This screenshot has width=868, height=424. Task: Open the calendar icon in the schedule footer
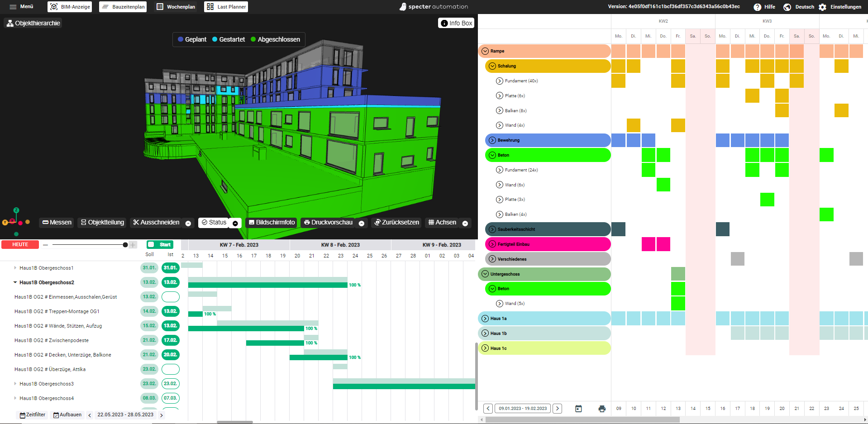click(578, 408)
